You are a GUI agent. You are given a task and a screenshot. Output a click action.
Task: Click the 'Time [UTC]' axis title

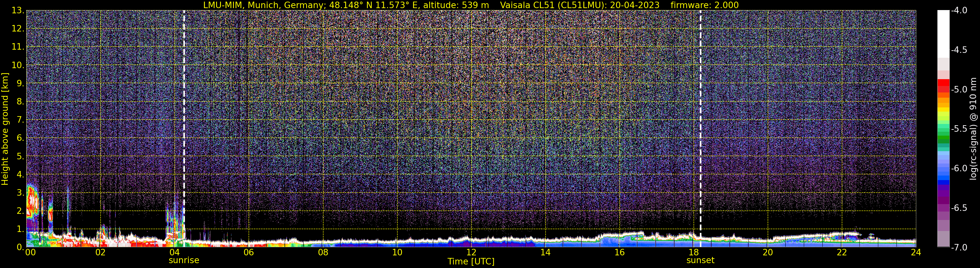point(471,262)
